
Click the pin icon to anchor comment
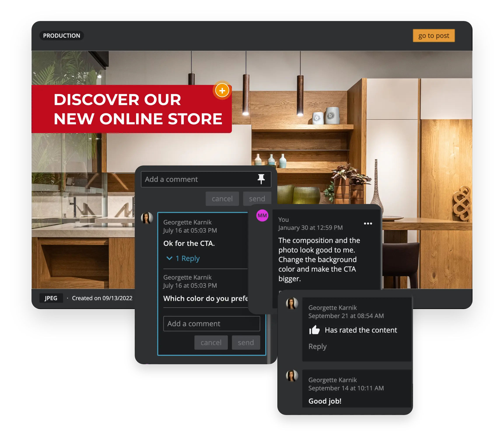click(x=261, y=179)
